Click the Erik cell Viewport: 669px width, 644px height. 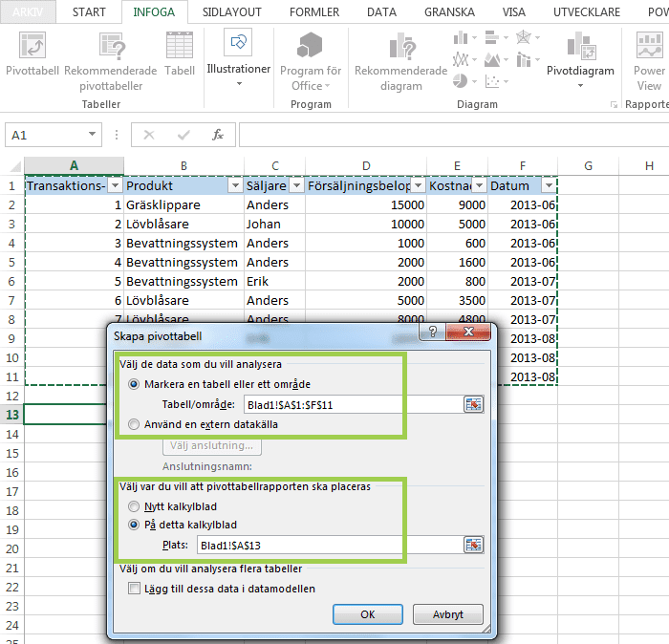pos(275,282)
